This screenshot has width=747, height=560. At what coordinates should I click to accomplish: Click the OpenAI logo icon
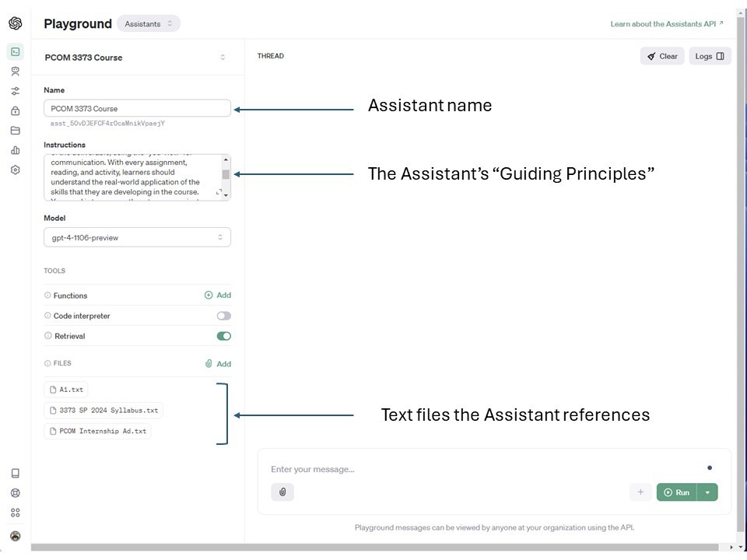[x=16, y=23]
